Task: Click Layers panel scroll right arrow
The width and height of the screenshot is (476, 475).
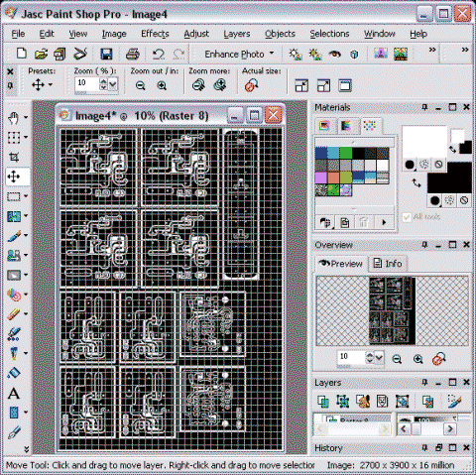Action: coord(450,429)
